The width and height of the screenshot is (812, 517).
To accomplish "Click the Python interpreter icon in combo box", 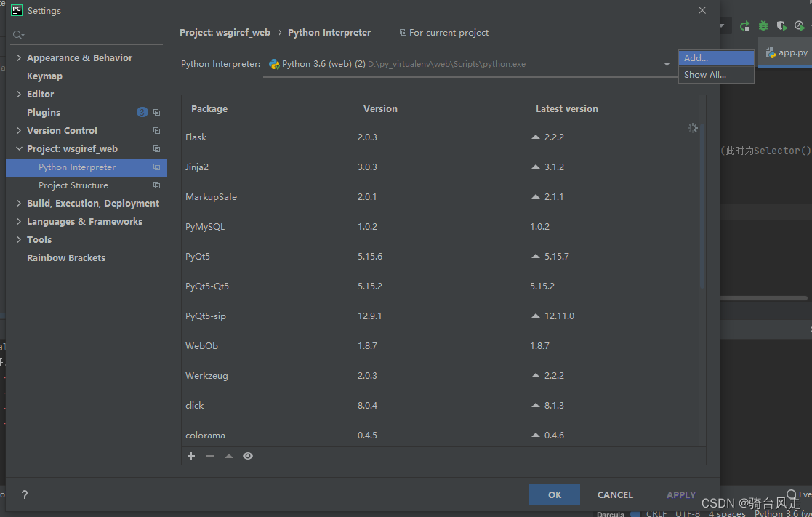I will tap(274, 64).
